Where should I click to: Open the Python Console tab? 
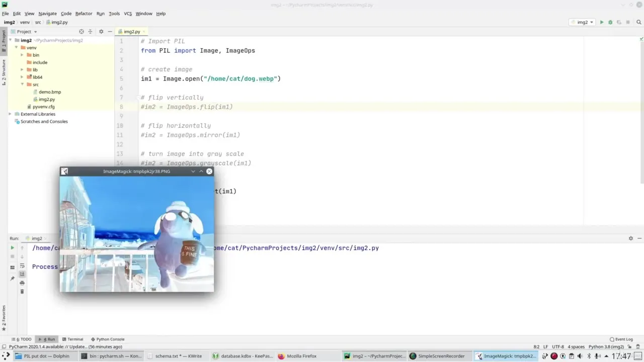point(108,339)
